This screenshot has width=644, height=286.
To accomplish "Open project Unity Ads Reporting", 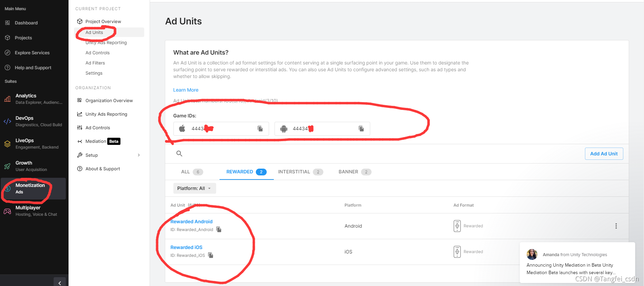I will pyautogui.click(x=106, y=43).
